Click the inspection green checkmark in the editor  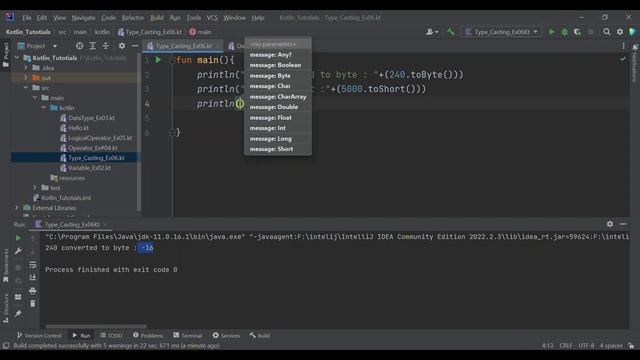622,60
